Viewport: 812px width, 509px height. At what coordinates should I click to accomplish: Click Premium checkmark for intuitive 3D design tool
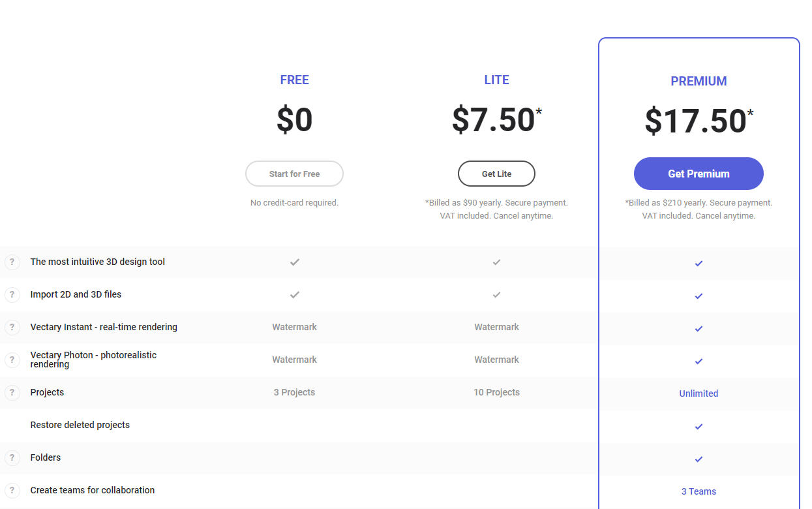click(699, 263)
